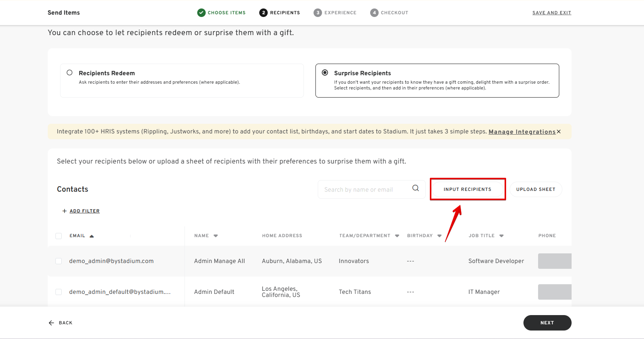Click the Input Recipients button
This screenshot has height=339, width=644.
(468, 189)
